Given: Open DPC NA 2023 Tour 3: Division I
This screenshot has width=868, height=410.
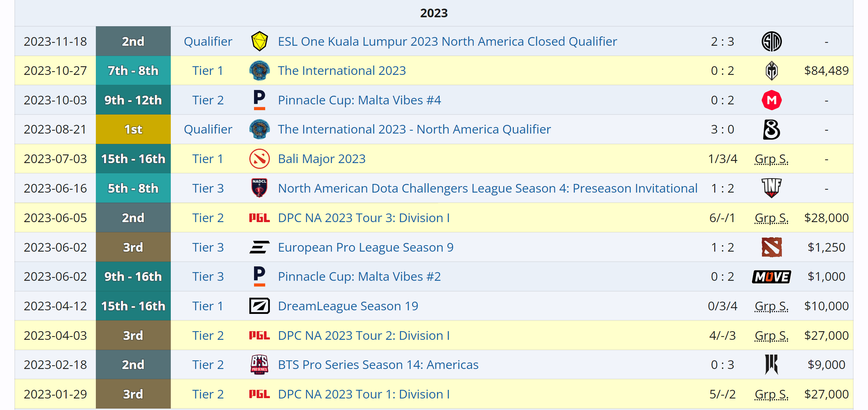Looking at the screenshot, I should (x=364, y=218).
